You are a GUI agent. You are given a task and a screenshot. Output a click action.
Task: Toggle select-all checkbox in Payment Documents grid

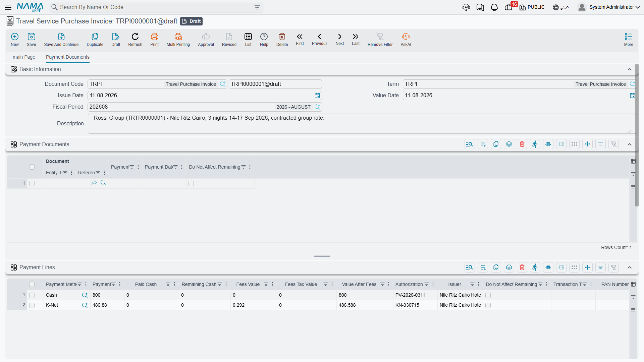tap(32, 167)
